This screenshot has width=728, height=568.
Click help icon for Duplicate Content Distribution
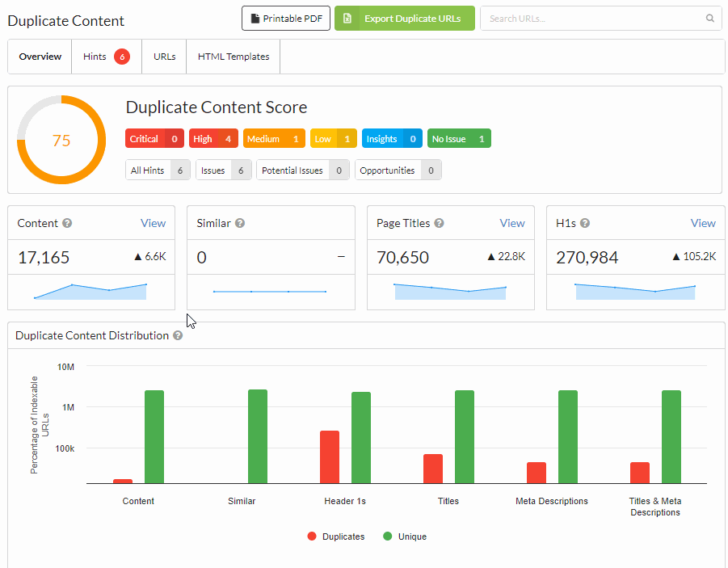[x=178, y=335]
